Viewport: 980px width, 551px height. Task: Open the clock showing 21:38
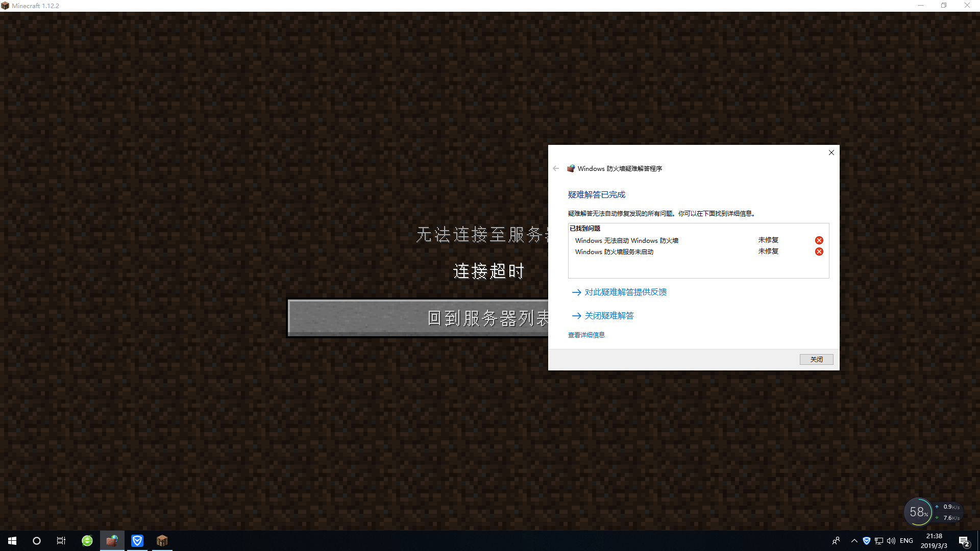coord(934,541)
